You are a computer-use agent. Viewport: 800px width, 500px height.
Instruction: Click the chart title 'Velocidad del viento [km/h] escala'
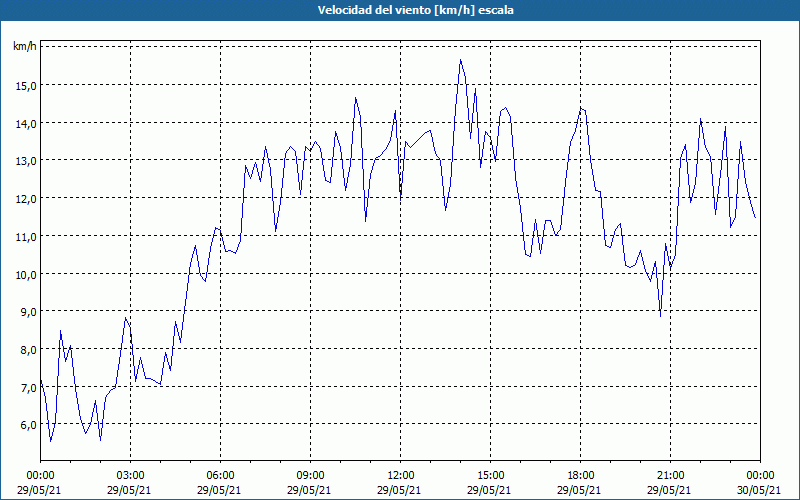pyautogui.click(x=415, y=10)
